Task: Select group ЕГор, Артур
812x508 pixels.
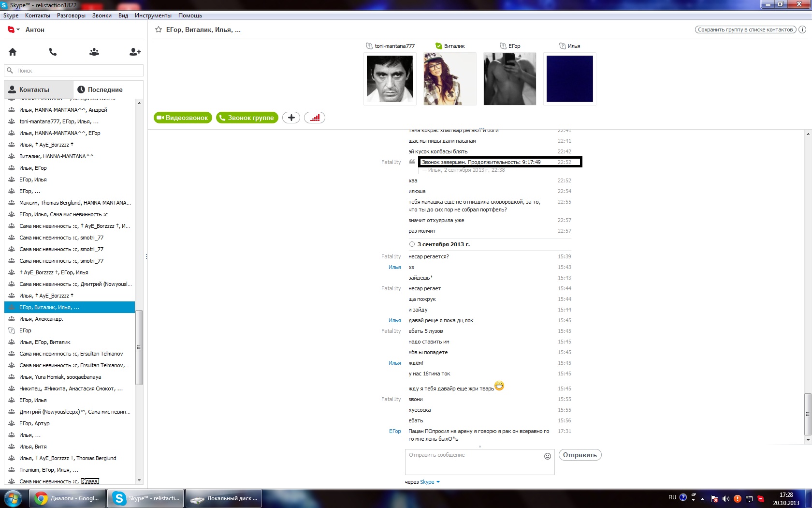Action: (x=70, y=423)
